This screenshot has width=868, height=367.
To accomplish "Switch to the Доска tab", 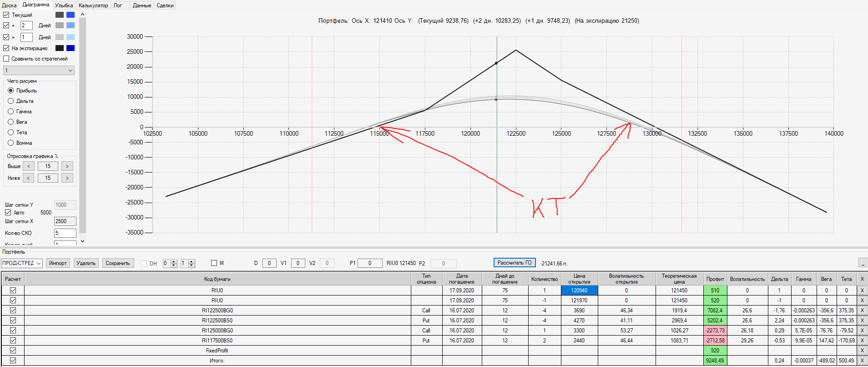I will click(x=9, y=5).
